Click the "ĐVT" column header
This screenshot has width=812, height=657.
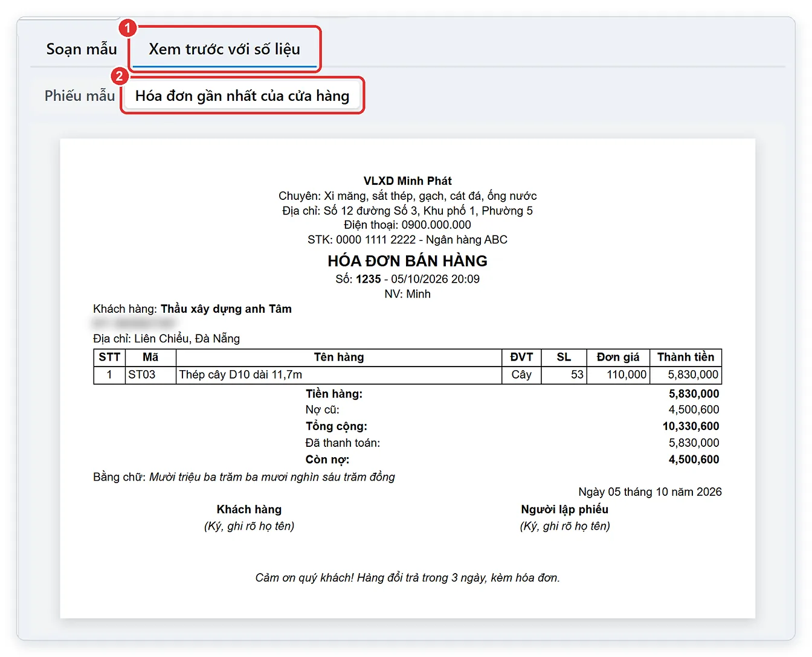coord(521,357)
